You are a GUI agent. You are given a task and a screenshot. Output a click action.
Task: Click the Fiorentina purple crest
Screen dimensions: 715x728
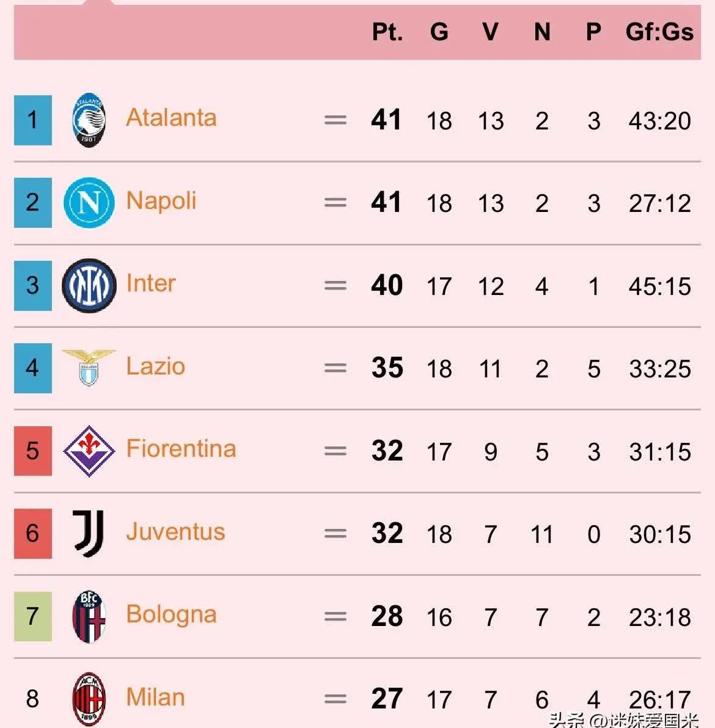pyautogui.click(x=89, y=451)
